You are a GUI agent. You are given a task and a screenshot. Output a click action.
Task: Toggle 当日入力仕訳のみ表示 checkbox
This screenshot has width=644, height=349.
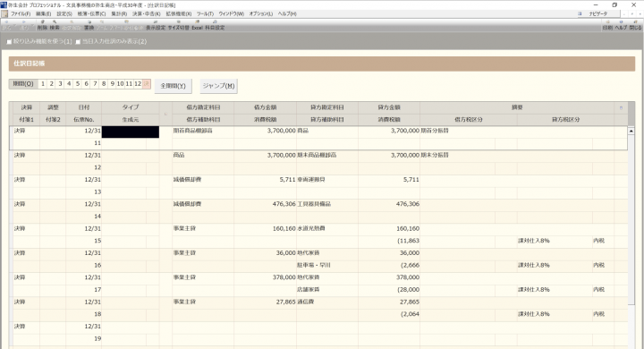click(x=78, y=42)
